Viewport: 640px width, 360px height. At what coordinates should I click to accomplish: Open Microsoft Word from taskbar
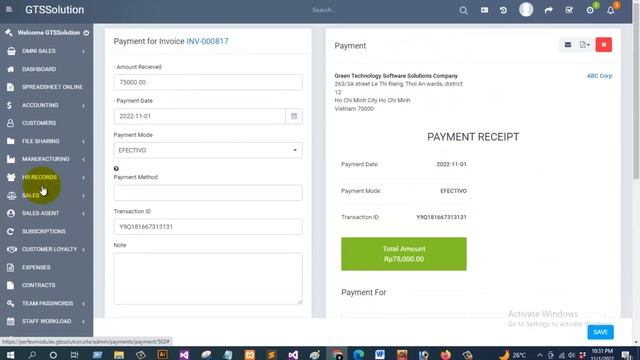click(x=380, y=354)
